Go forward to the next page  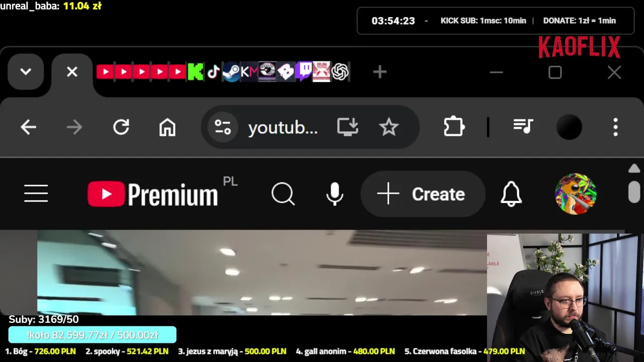74,127
